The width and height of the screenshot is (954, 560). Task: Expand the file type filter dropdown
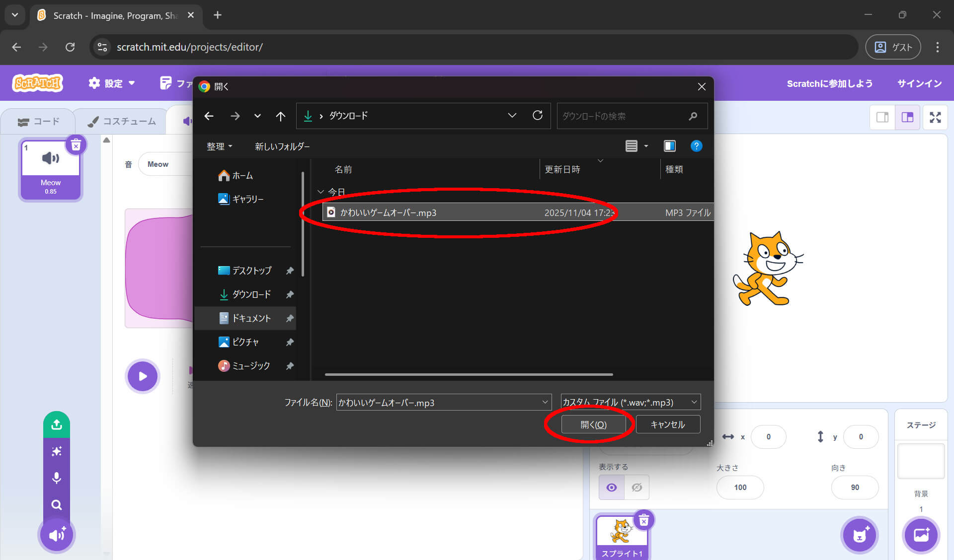694,402
